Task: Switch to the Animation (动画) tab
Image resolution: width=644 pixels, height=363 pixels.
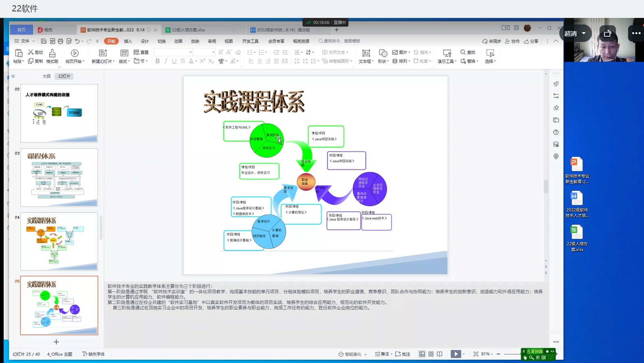Action: (178, 41)
